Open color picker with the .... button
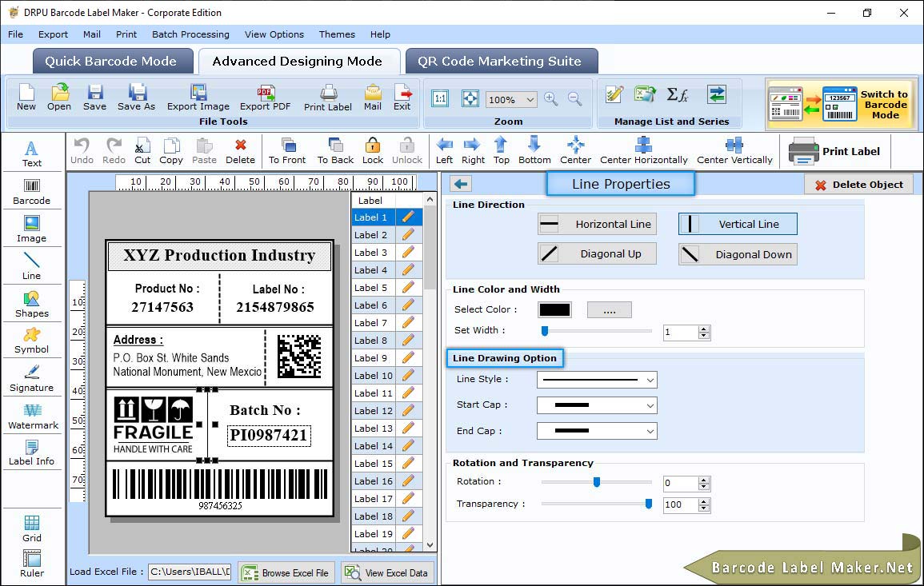This screenshot has height=586, width=924. click(610, 309)
